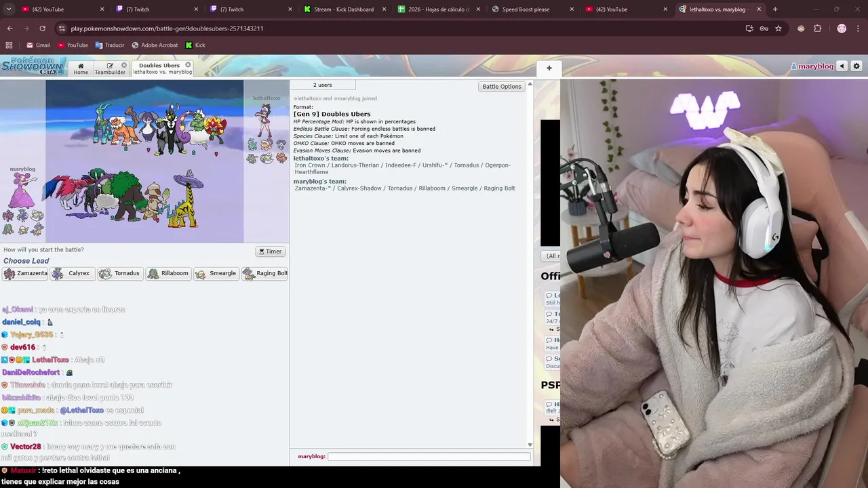This screenshot has width=868, height=488.
Task: Open Chrome three-dot menu
Action: click(x=859, y=28)
